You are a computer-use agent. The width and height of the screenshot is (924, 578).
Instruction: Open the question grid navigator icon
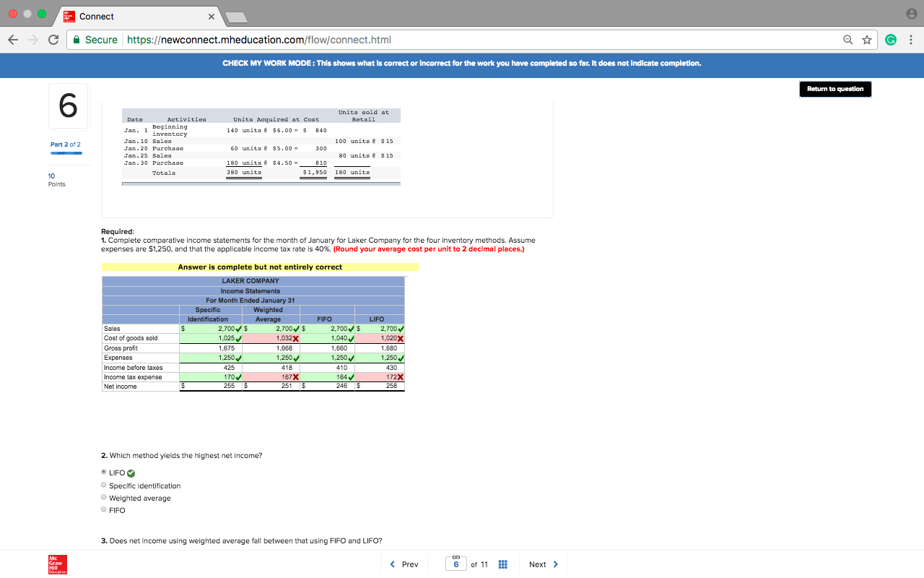503,564
